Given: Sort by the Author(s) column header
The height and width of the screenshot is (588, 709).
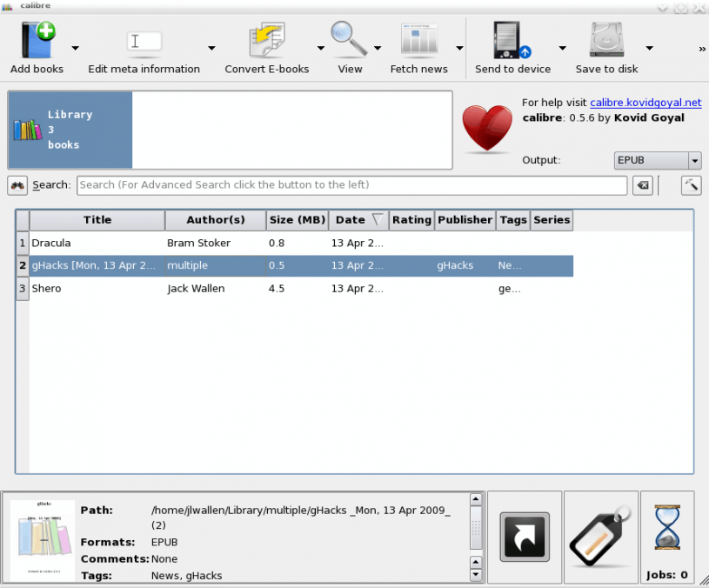Looking at the screenshot, I should point(216,220).
